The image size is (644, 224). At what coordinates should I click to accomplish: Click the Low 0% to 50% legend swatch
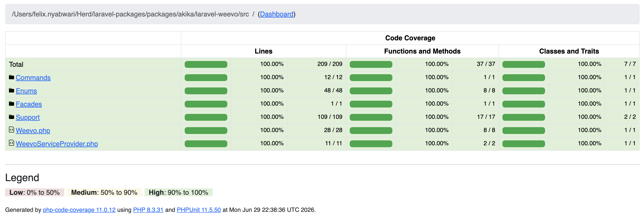click(x=35, y=192)
